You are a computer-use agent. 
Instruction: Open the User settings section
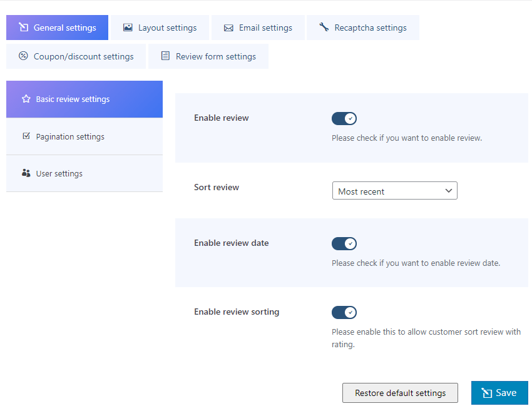84,174
